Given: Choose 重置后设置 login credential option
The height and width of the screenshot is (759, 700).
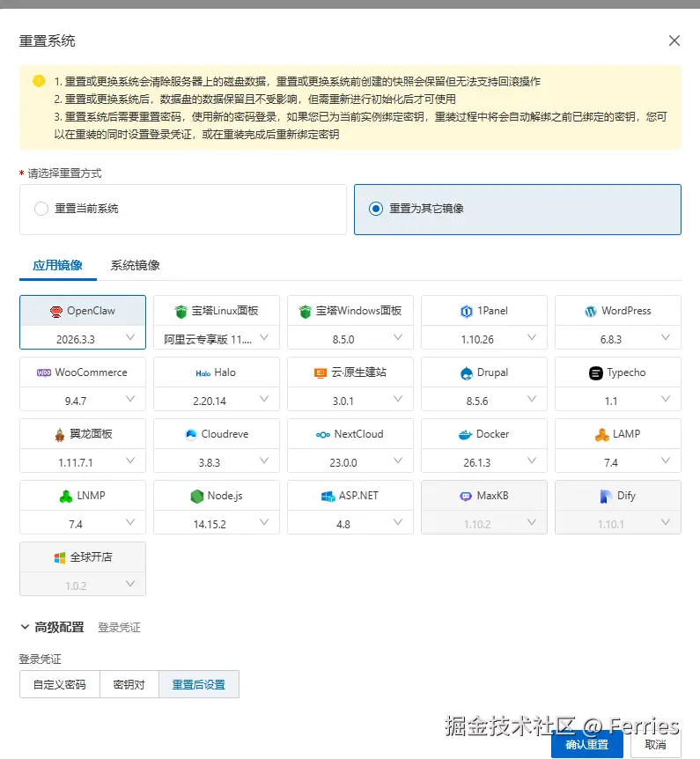Looking at the screenshot, I should click(198, 684).
